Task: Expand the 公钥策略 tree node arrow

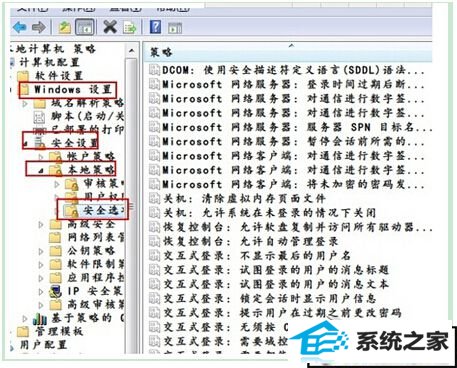Action: [x=41, y=251]
